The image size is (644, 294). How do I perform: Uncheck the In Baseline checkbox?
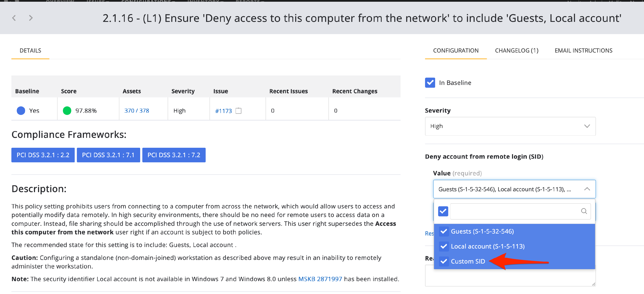(430, 83)
